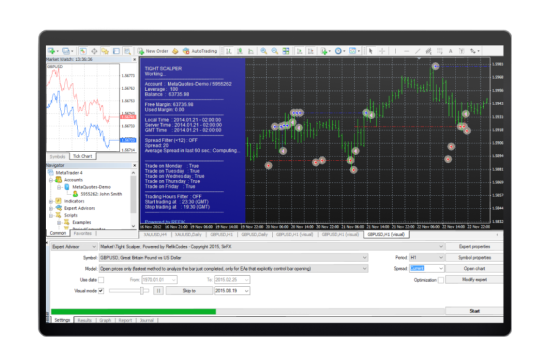547x361 pixels.
Task: Open the Templates toolbar icon
Action: [x=354, y=51]
